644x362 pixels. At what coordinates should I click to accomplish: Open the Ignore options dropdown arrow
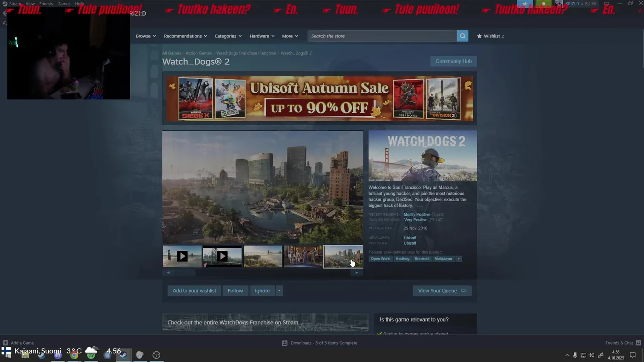tap(279, 291)
